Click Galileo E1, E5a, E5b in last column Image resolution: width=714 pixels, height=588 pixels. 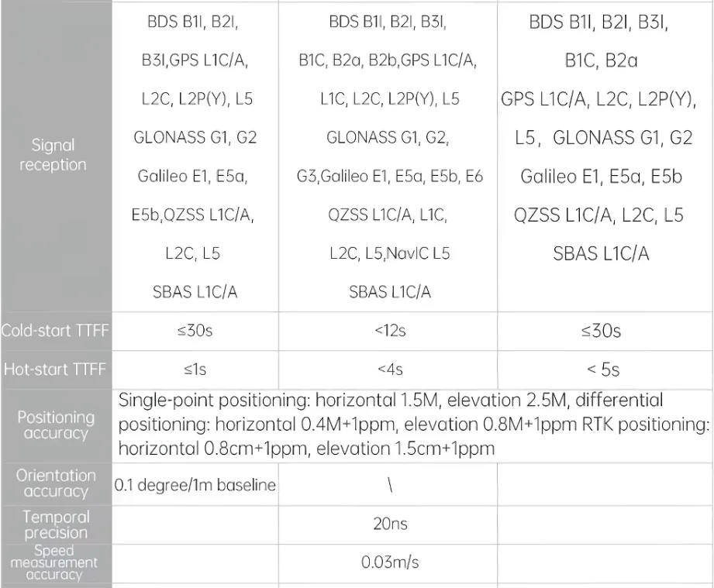point(601,177)
